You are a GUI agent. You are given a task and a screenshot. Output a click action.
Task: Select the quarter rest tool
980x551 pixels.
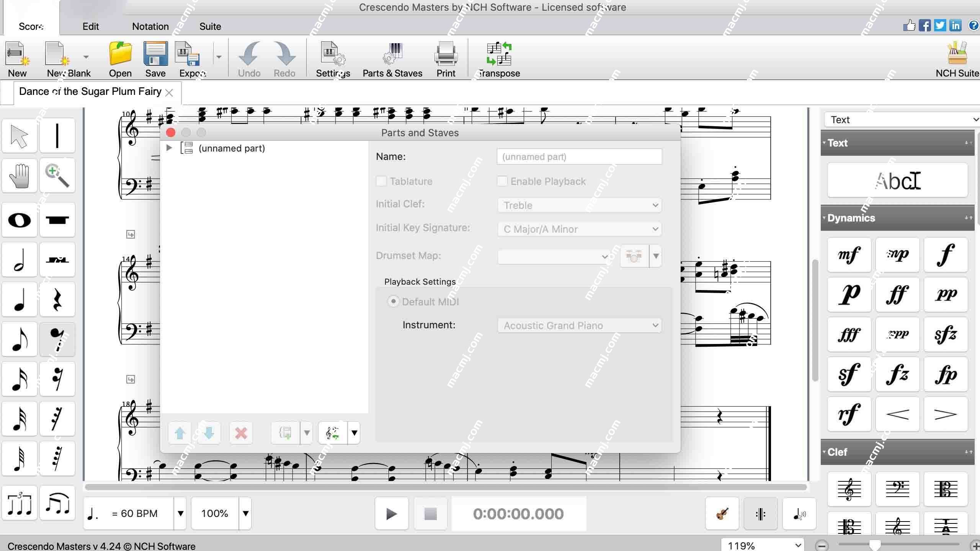coord(57,300)
